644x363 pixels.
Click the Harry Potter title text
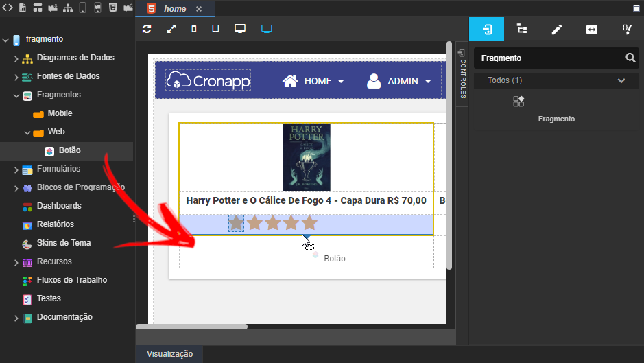coord(306,200)
